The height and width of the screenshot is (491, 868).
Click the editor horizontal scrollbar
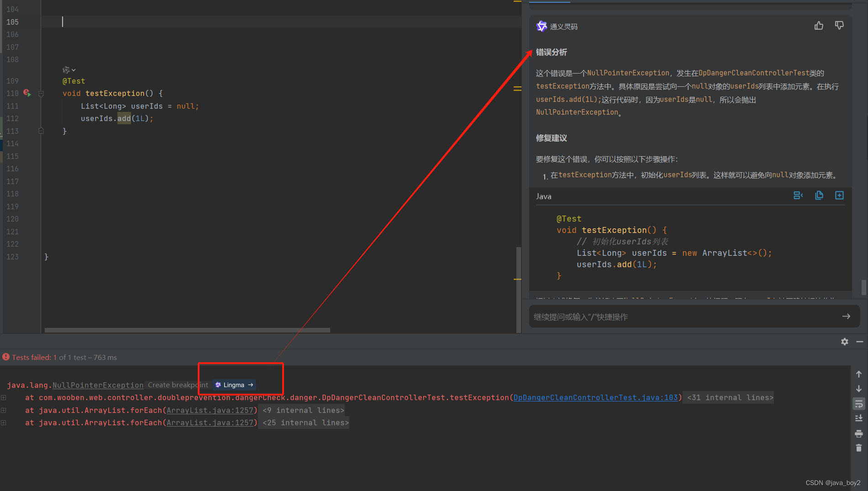[187, 330]
